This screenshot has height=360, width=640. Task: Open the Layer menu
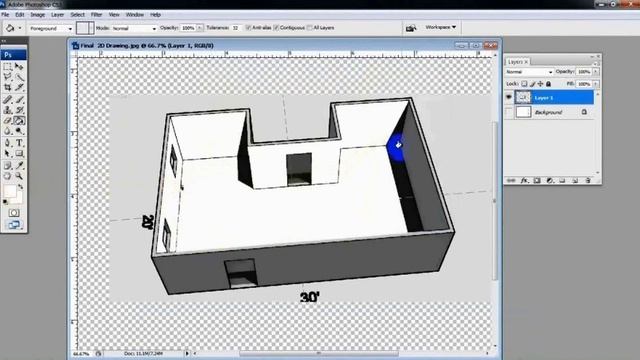58,15
